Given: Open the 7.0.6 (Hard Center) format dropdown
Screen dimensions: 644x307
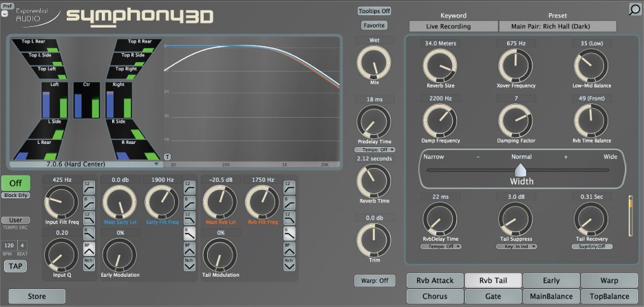Looking at the screenshot, I should [x=85, y=165].
